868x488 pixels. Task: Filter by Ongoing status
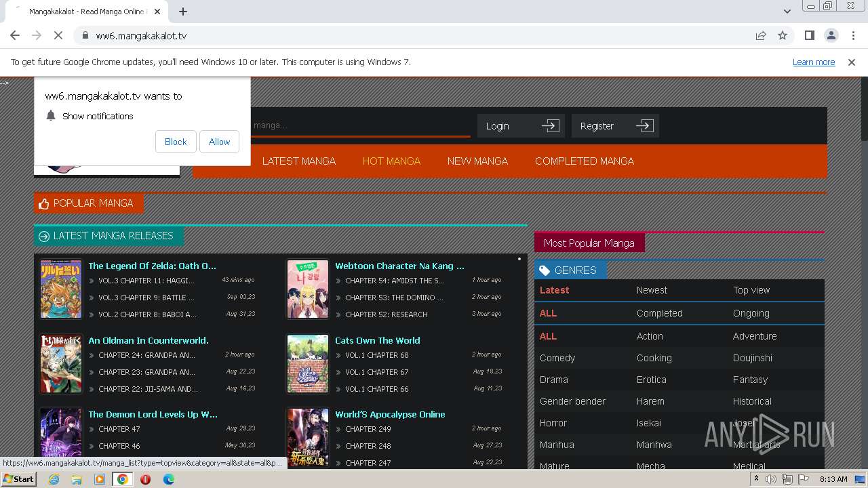(x=751, y=313)
